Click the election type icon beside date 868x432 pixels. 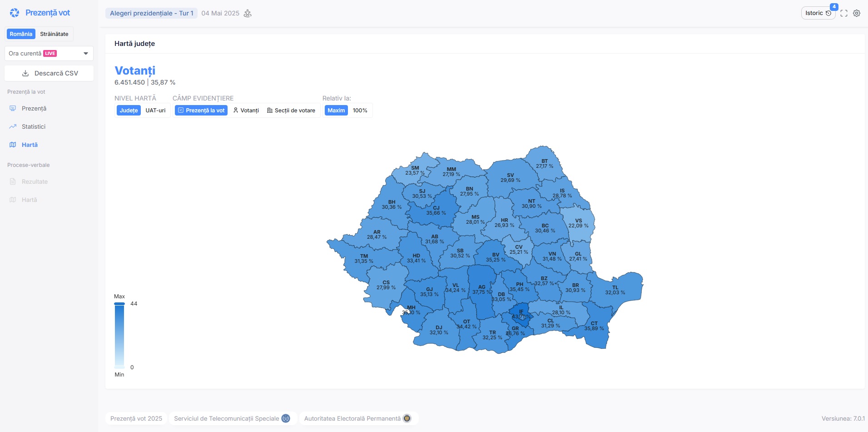248,13
